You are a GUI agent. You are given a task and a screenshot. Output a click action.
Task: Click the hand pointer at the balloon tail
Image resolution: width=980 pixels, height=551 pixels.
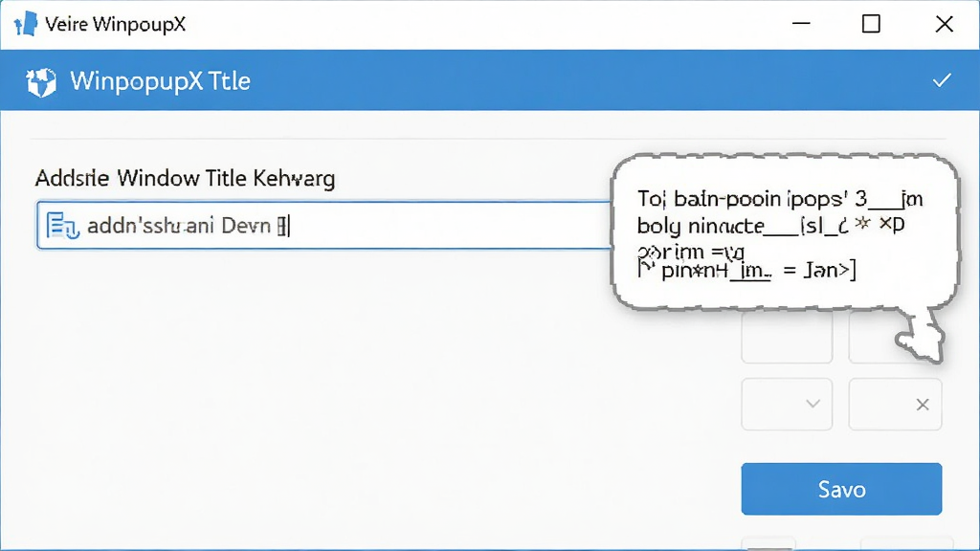pyautogui.click(x=920, y=336)
